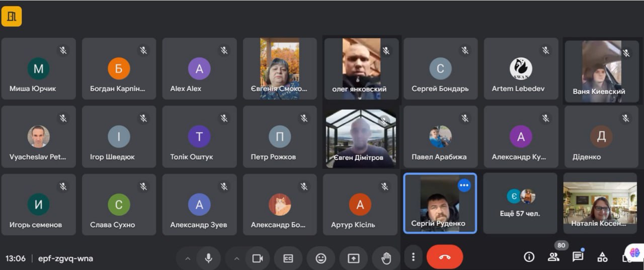644x270 pixels.
Task: Click the 'Миша Юрчик' name label
Action: pyautogui.click(x=33, y=89)
